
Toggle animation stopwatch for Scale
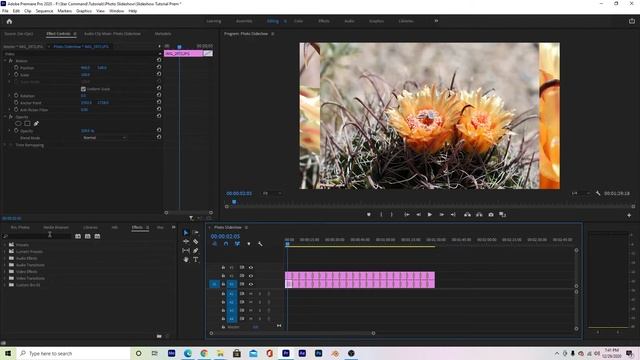pos(16,75)
